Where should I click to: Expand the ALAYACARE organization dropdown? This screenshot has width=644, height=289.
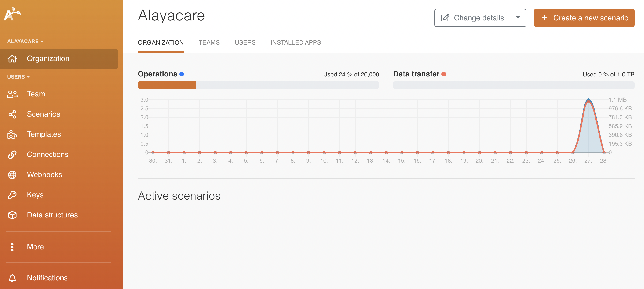[x=25, y=41]
